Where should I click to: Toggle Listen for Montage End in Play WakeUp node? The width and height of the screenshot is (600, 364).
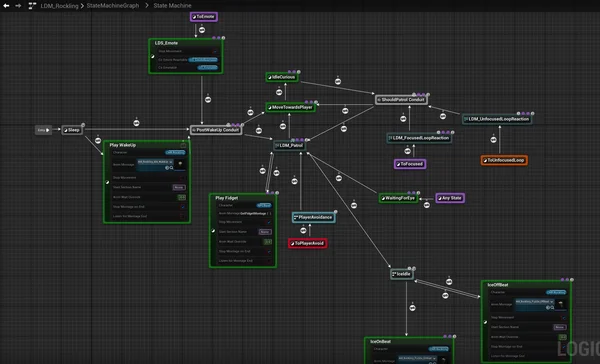point(183,217)
